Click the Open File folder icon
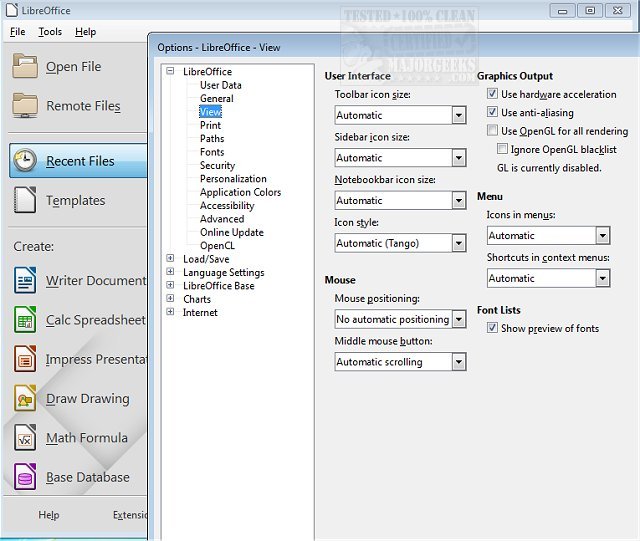Screen dimensions: 640x541 (x=25, y=66)
